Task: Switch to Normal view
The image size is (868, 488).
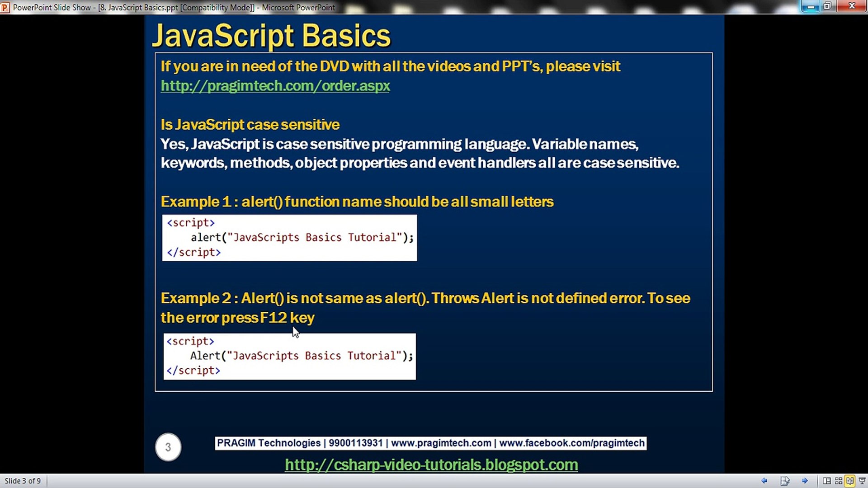Action: tap(826, 481)
